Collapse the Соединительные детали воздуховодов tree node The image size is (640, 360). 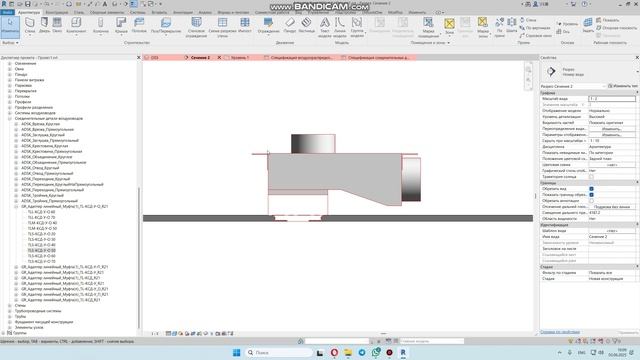pyautogui.click(x=10, y=118)
